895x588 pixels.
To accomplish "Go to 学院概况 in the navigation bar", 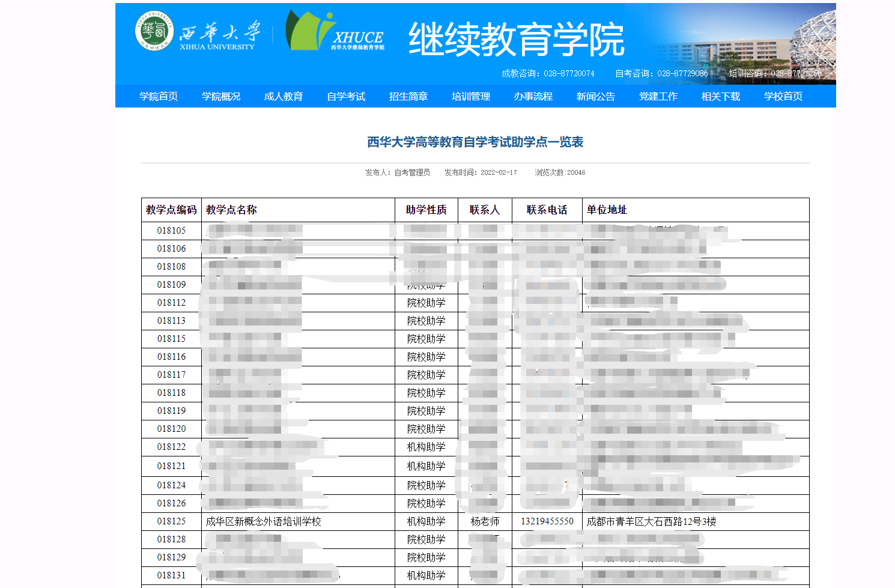I will click(x=221, y=96).
